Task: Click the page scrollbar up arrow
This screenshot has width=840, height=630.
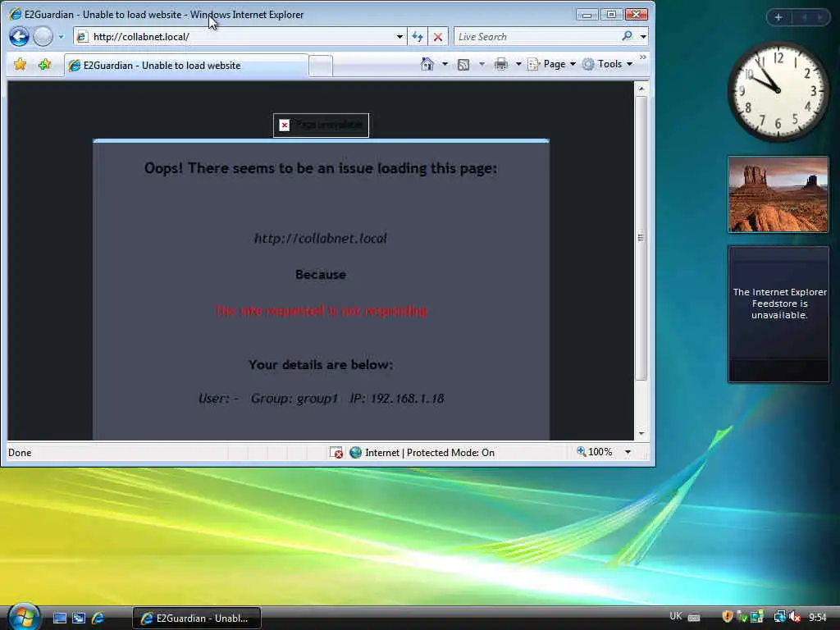Action: coord(641,88)
